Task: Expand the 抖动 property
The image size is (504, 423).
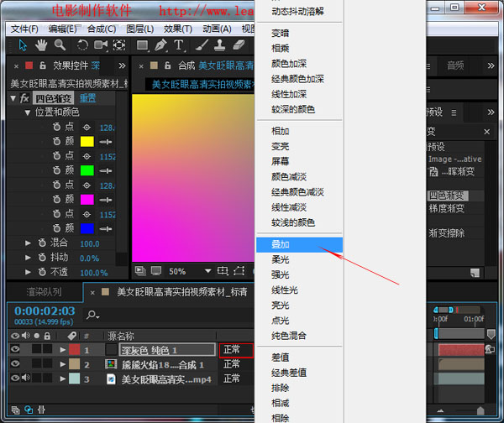Action: [x=28, y=258]
